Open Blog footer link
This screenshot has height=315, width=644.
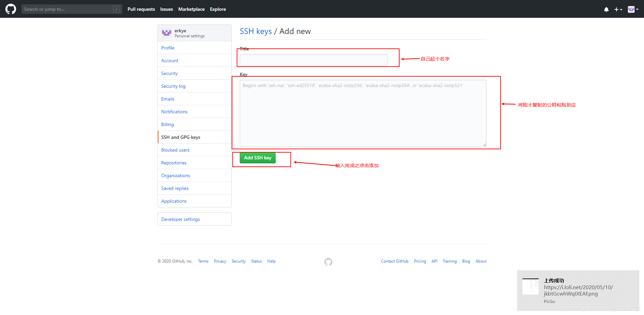pos(466,261)
